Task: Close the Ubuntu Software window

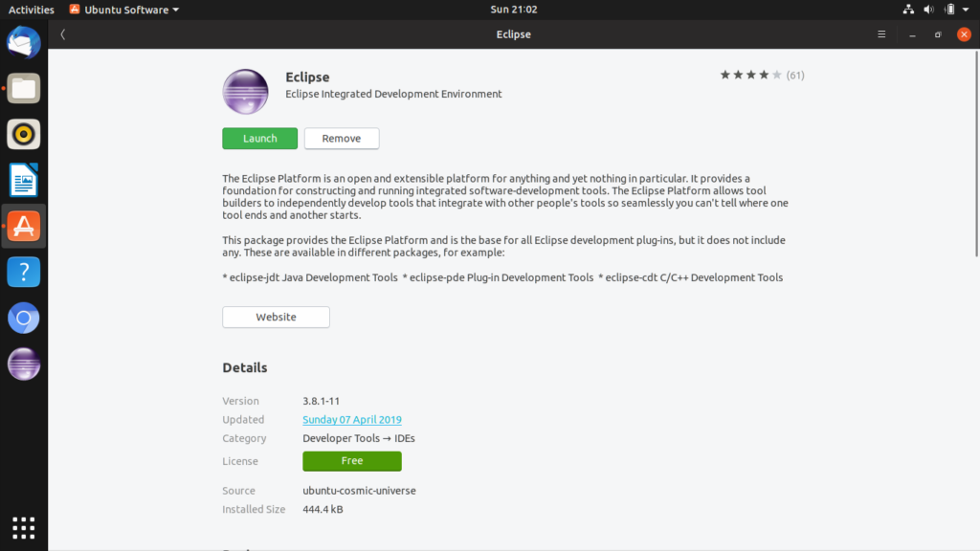Action: coord(964,34)
